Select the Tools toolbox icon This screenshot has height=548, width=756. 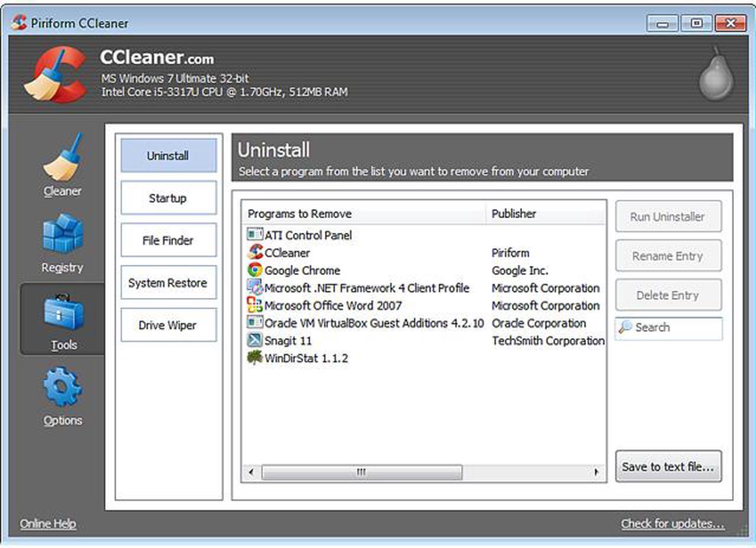point(64,313)
